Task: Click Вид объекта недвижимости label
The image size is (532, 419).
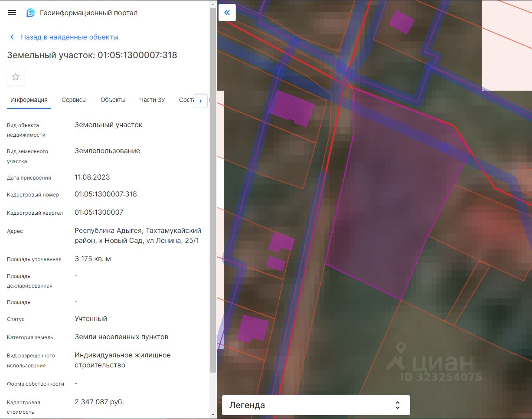Action: [x=26, y=130]
